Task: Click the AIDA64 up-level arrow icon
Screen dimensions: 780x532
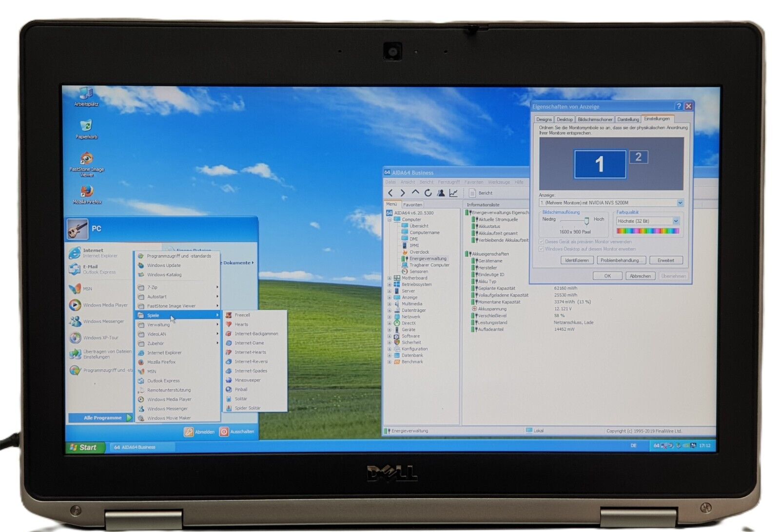Action: (x=415, y=193)
